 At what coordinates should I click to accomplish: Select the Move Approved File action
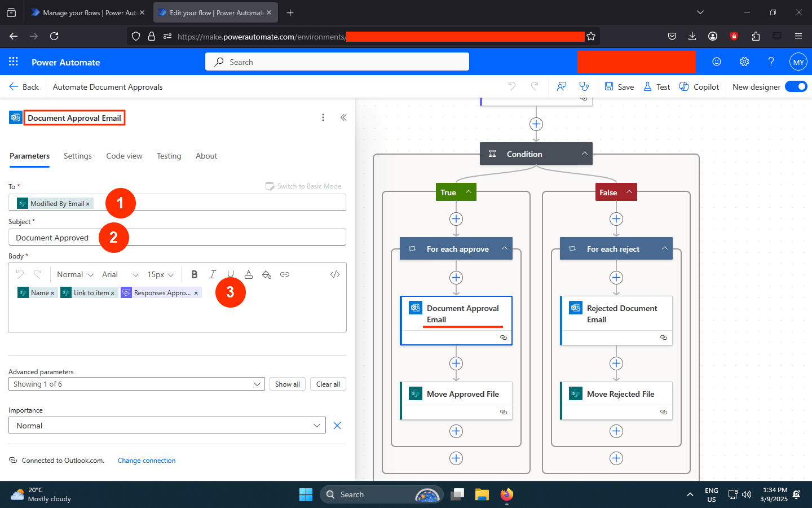point(456,401)
